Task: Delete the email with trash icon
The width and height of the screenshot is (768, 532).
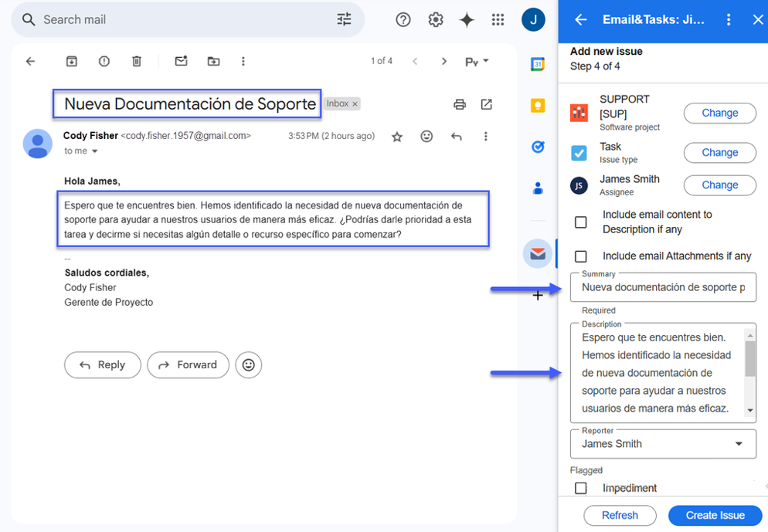Action: [137, 62]
